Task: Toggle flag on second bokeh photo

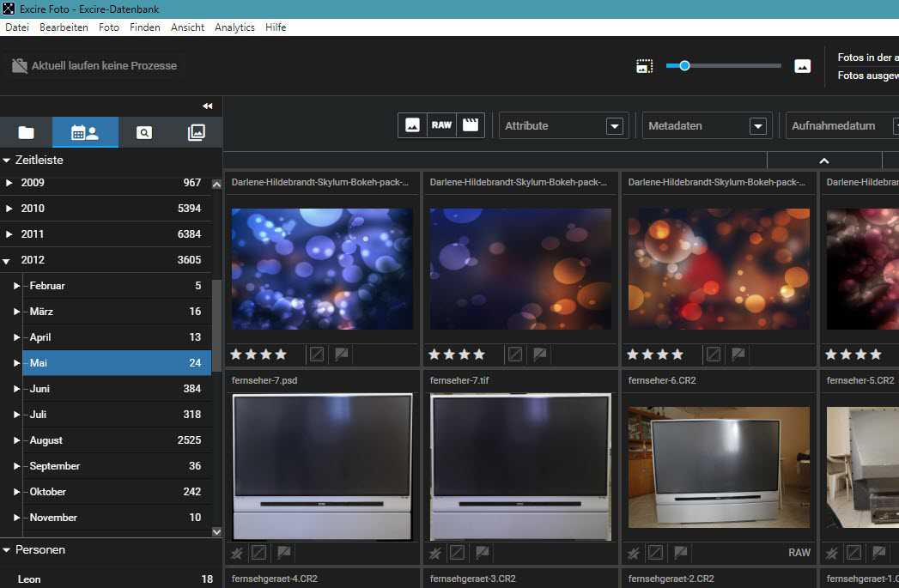Action: tap(540, 355)
